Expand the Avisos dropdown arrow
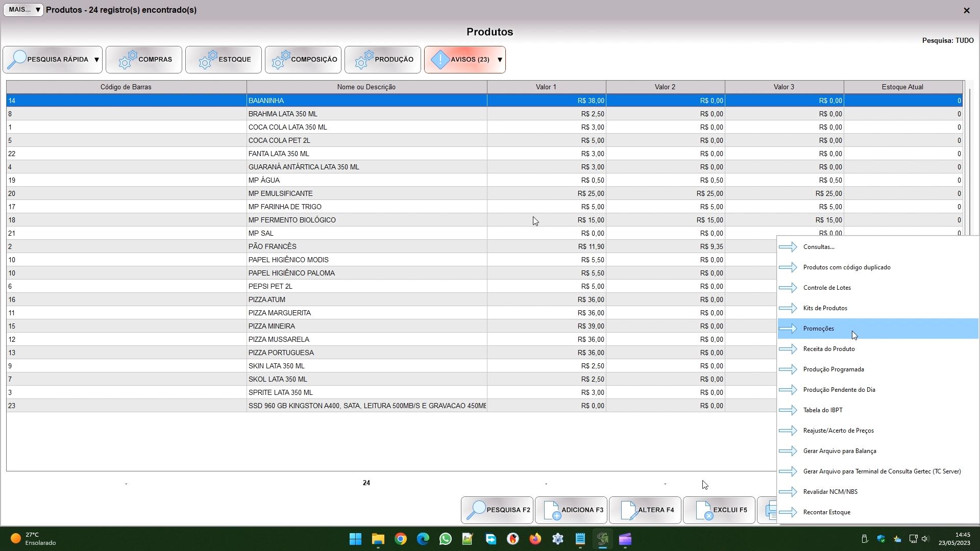980x551 pixels. tap(500, 60)
